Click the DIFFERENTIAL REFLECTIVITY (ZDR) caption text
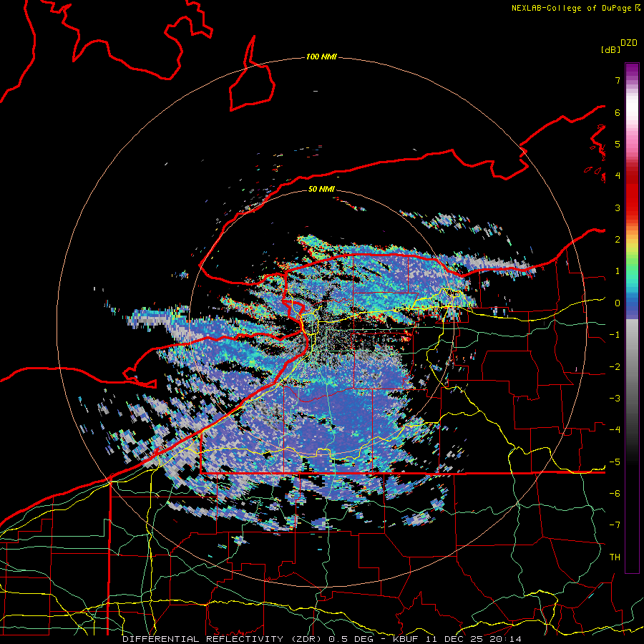This screenshot has width=644, height=644. coord(223,639)
